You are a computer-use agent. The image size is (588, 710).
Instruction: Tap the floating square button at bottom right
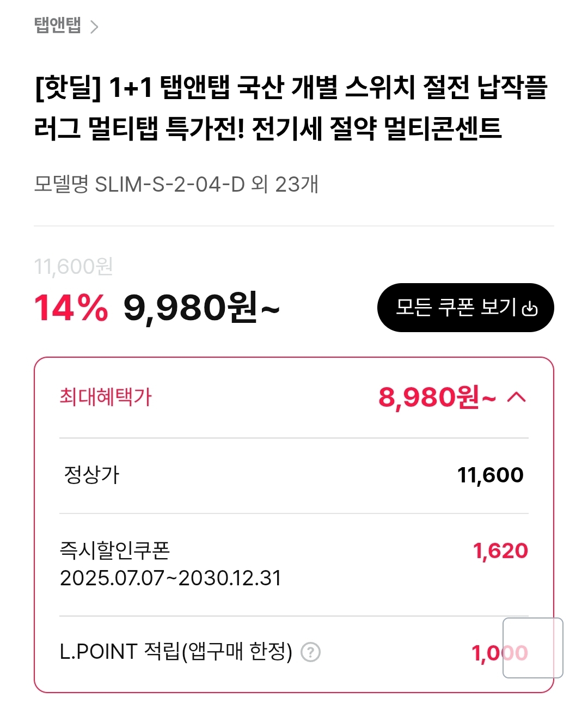coord(532,647)
